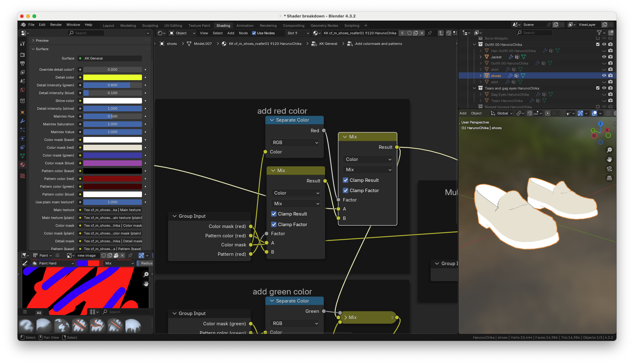Click the yellow Detail color swatch

[112, 77]
